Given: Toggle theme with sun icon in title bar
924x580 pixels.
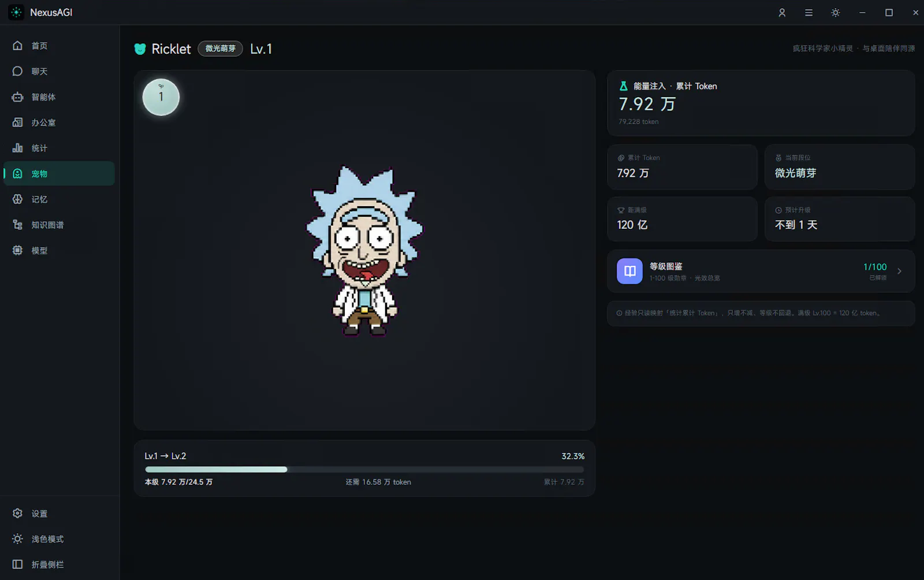Looking at the screenshot, I should [836, 13].
